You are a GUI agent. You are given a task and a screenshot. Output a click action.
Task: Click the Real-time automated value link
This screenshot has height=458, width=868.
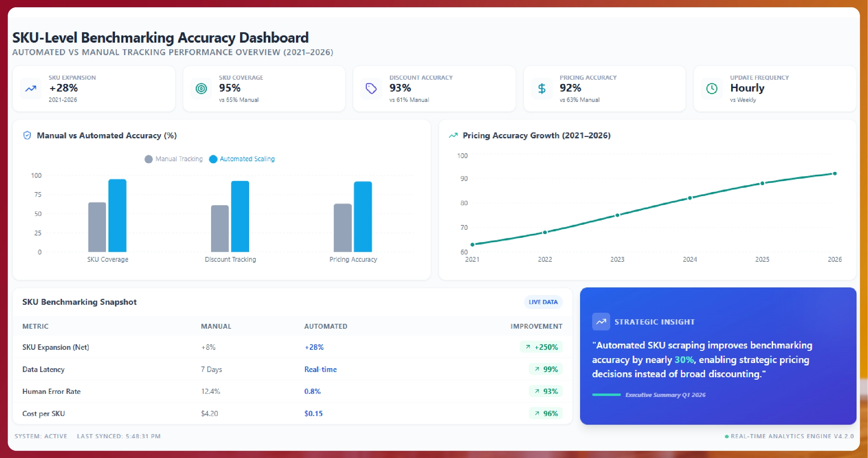tap(320, 369)
